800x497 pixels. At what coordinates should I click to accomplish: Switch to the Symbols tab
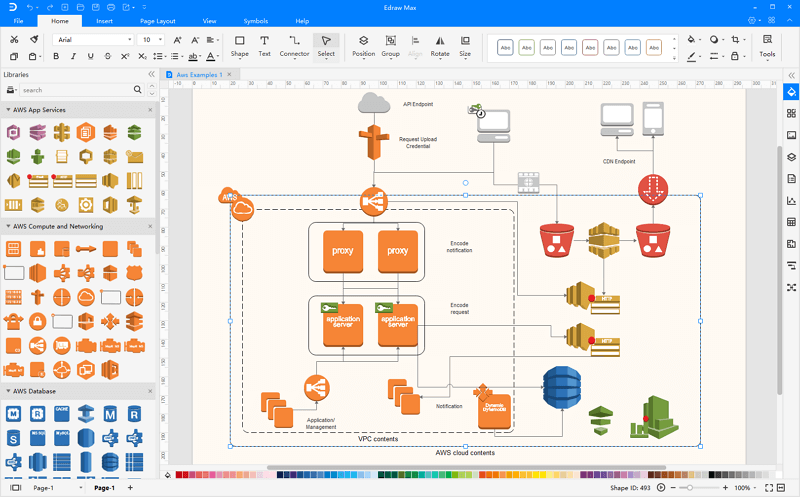(256, 21)
